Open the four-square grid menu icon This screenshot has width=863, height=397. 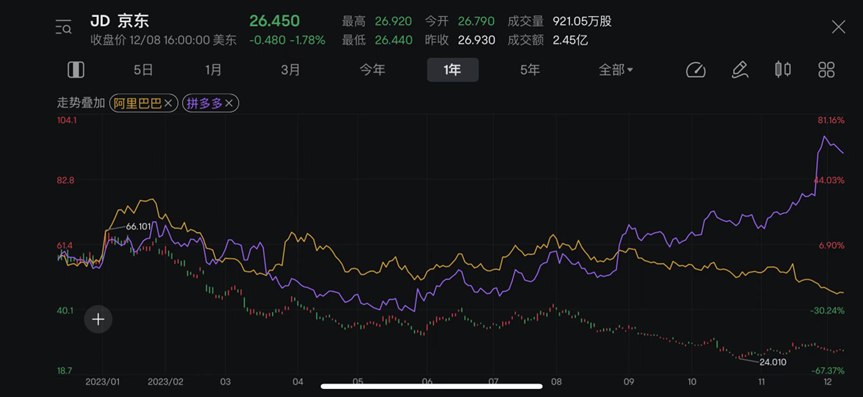coord(827,70)
